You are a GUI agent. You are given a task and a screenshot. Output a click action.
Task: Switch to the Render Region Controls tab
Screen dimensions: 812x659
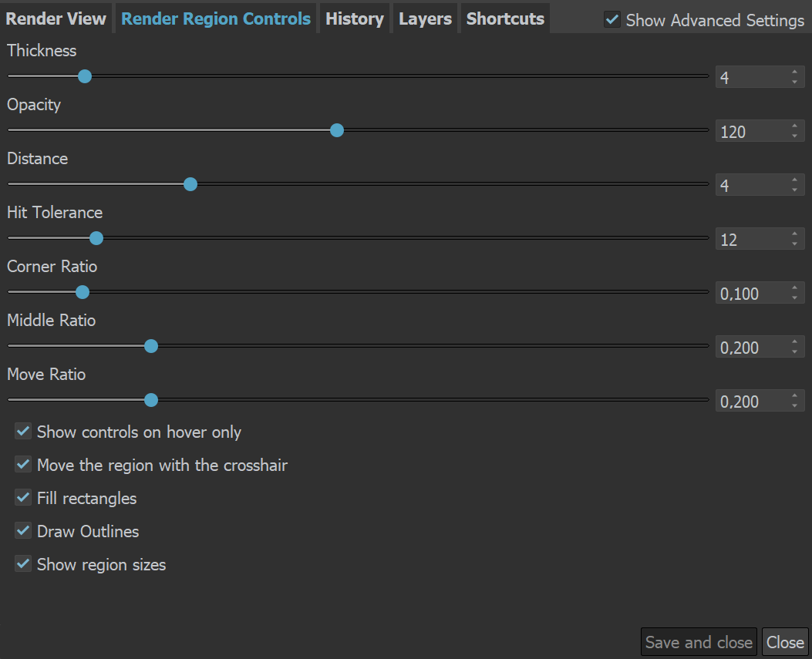(215, 18)
